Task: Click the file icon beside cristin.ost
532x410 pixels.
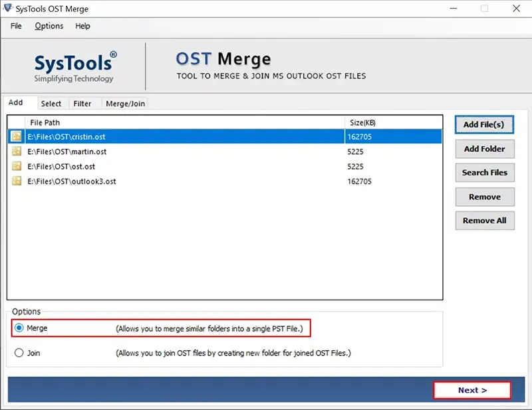Action: tap(17, 136)
